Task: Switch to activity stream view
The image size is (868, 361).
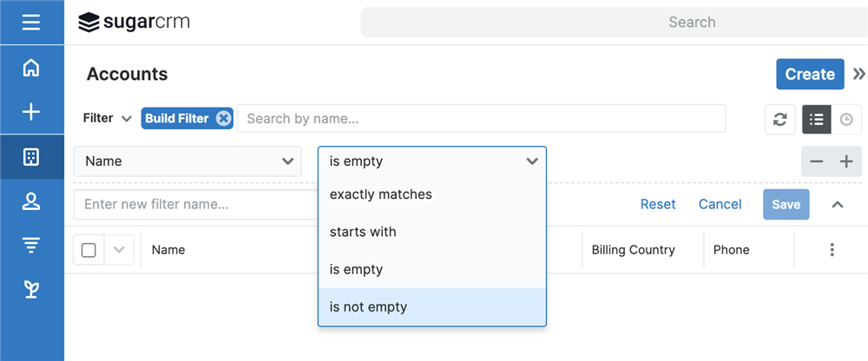Action: [x=846, y=120]
